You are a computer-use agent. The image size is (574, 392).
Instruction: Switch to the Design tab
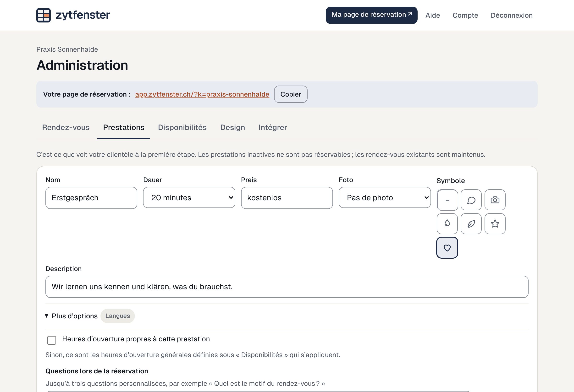click(232, 127)
